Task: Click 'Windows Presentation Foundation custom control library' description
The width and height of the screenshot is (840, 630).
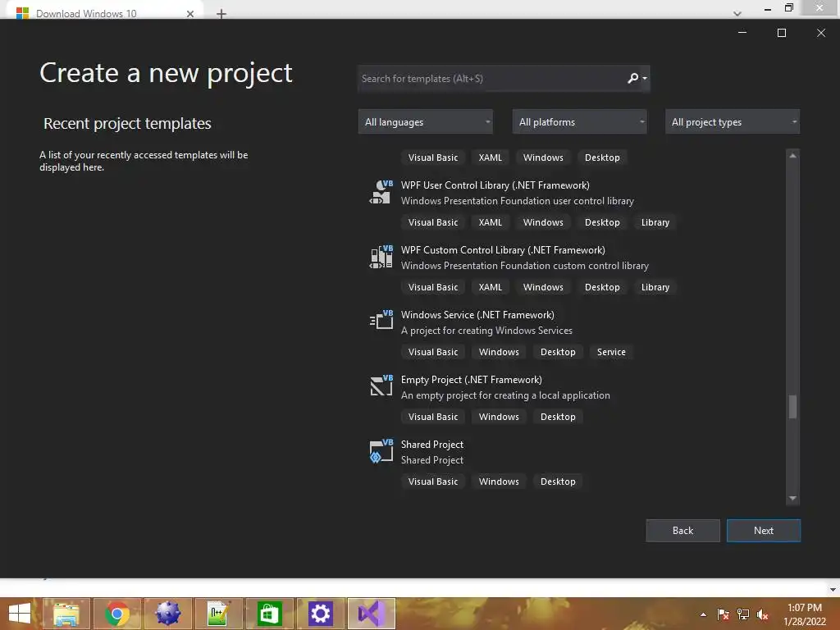Action: pos(524,266)
